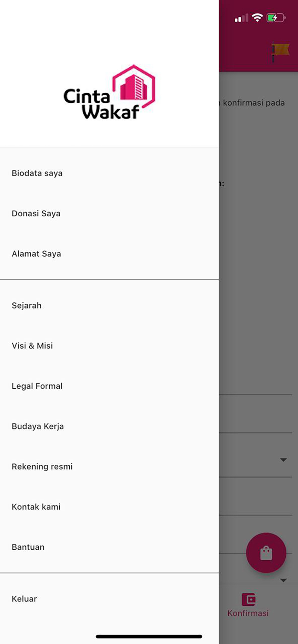Expand the upper dropdown arrow
The image size is (298, 644).
pos(283,460)
